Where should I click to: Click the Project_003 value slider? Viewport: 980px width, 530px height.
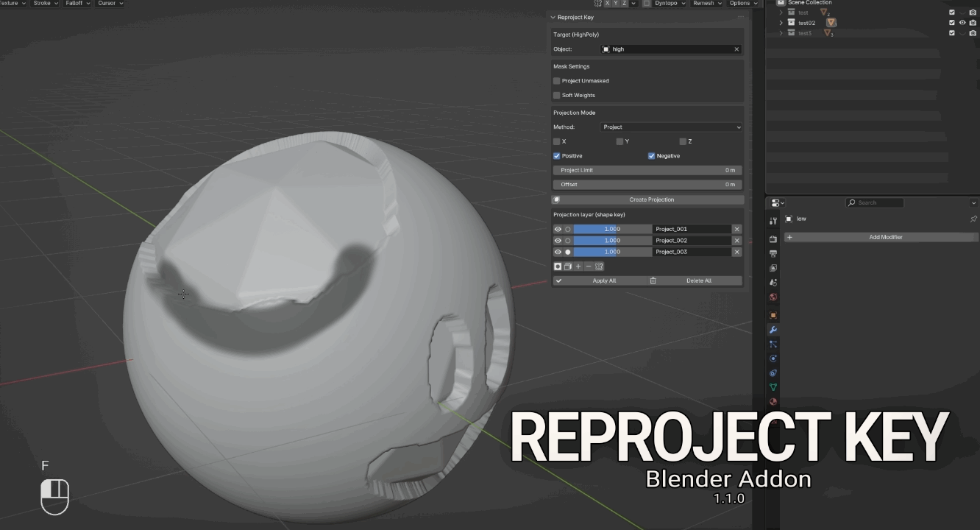pyautogui.click(x=612, y=252)
